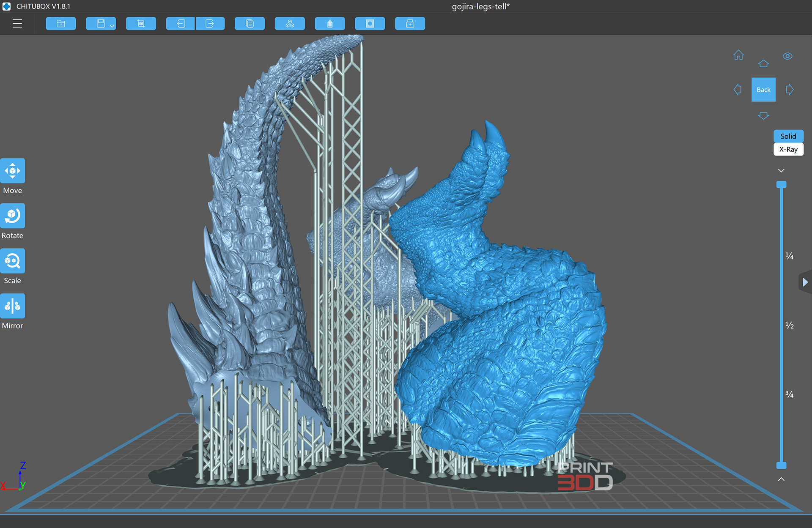The image size is (812, 528).
Task: Click the Copy/duplicate model icon
Action: pyautogui.click(x=250, y=24)
